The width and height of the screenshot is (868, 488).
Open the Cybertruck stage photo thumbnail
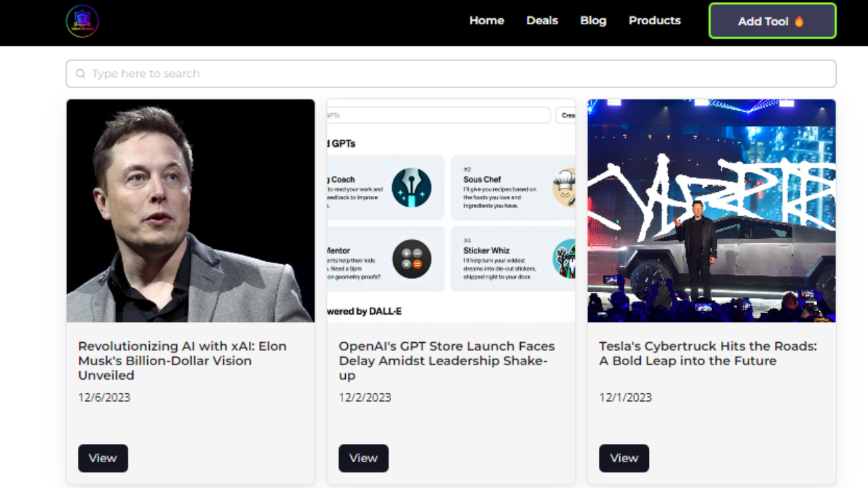711,211
